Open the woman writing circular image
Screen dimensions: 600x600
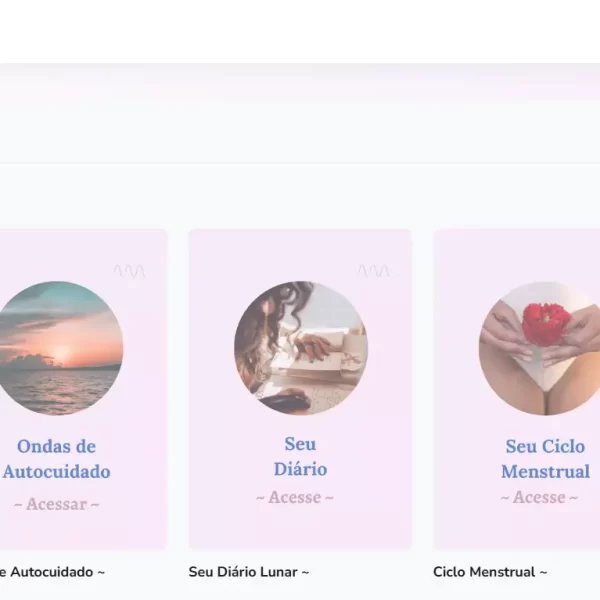click(301, 348)
